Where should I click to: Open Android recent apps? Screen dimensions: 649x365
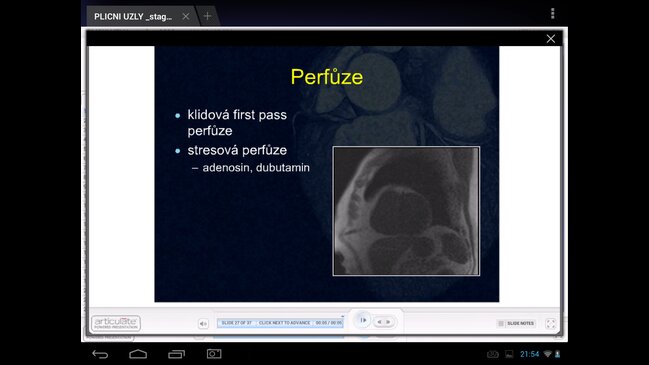point(176,354)
